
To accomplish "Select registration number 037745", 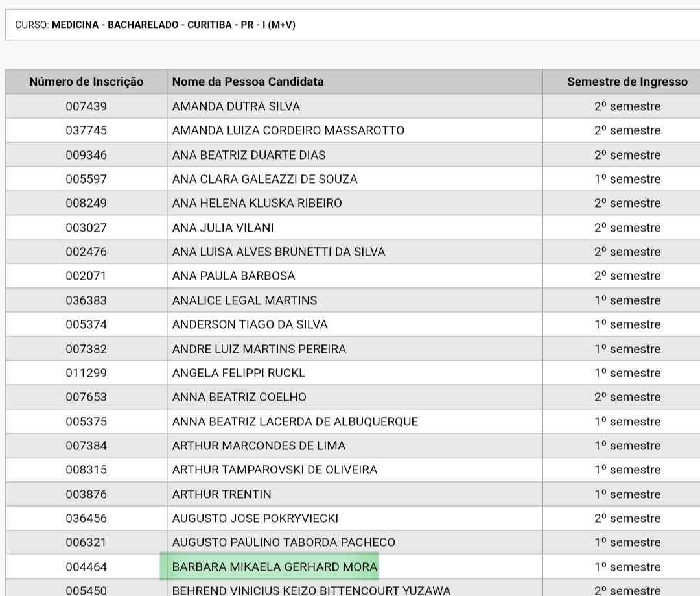I will pyautogui.click(x=86, y=130).
